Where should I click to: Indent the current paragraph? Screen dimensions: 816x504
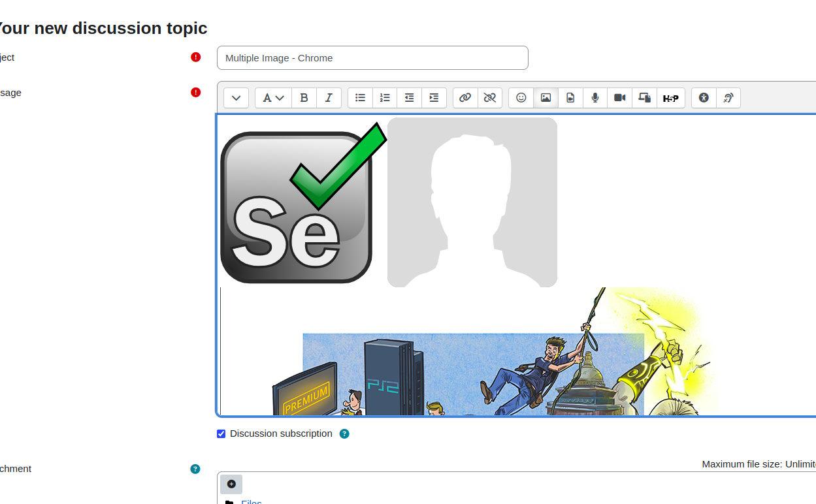[434, 98]
